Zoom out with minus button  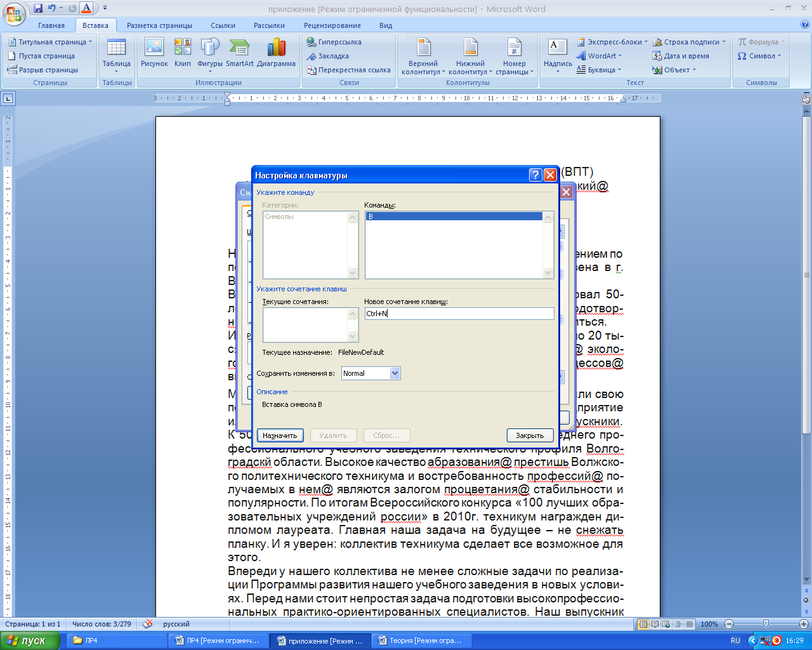[729, 624]
